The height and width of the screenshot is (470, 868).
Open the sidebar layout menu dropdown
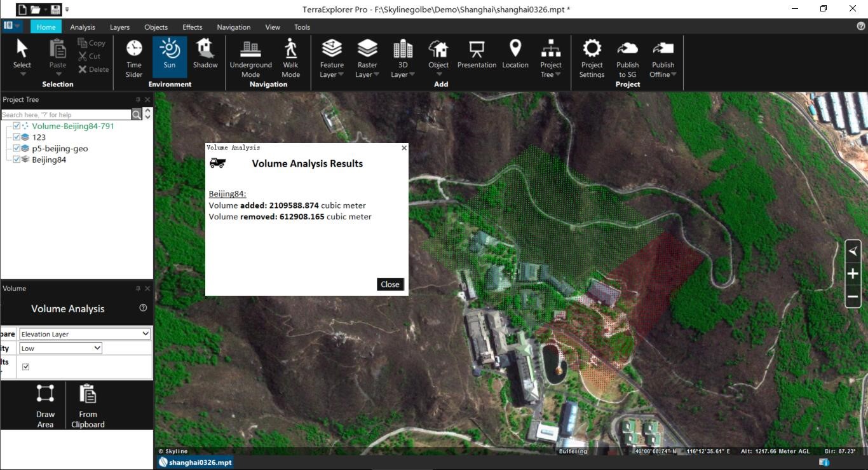click(12, 26)
